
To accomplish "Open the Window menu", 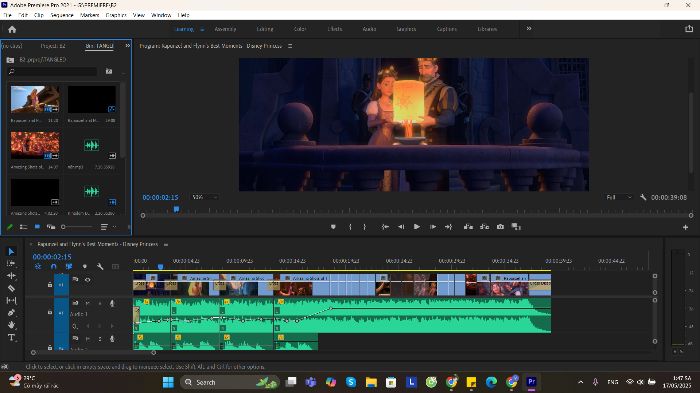I will point(161,15).
